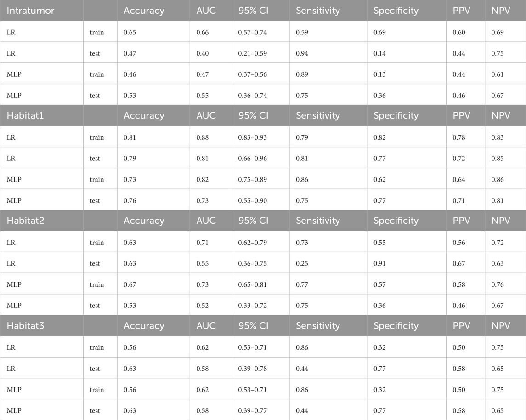The width and height of the screenshot is (526, 420).
Task: Select Intratumor LR test AUC value 0.40
Action: pyautogui.click(x=202, y=53)
